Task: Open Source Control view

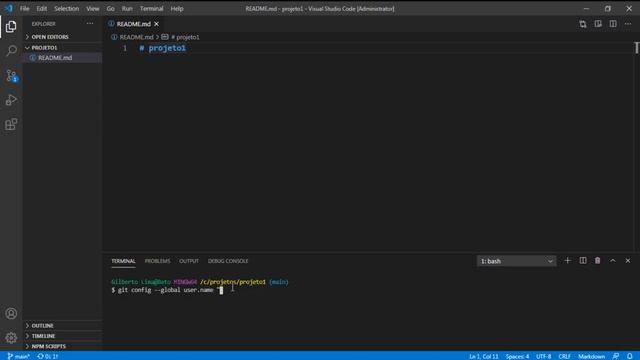Action: pos(11,76)
